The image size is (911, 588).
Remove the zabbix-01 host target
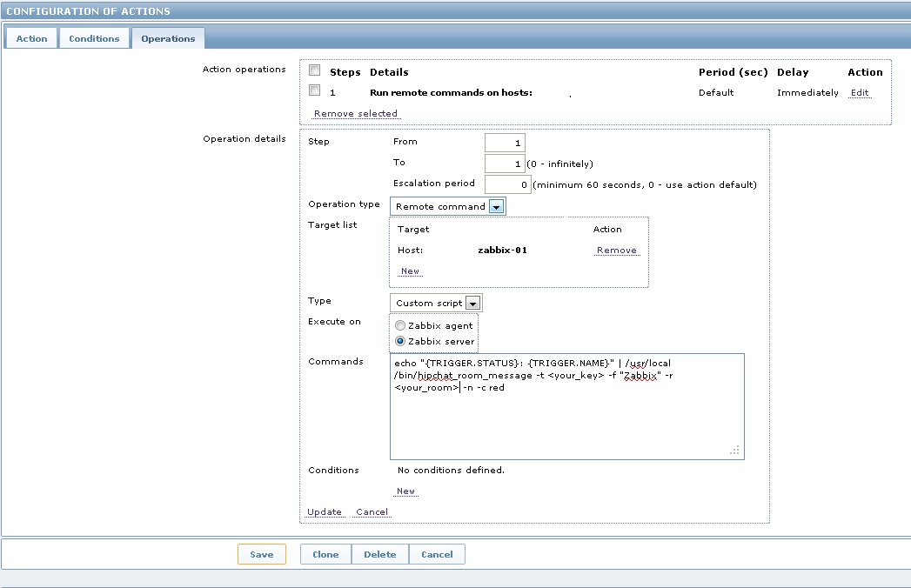[x=616, y=250]
